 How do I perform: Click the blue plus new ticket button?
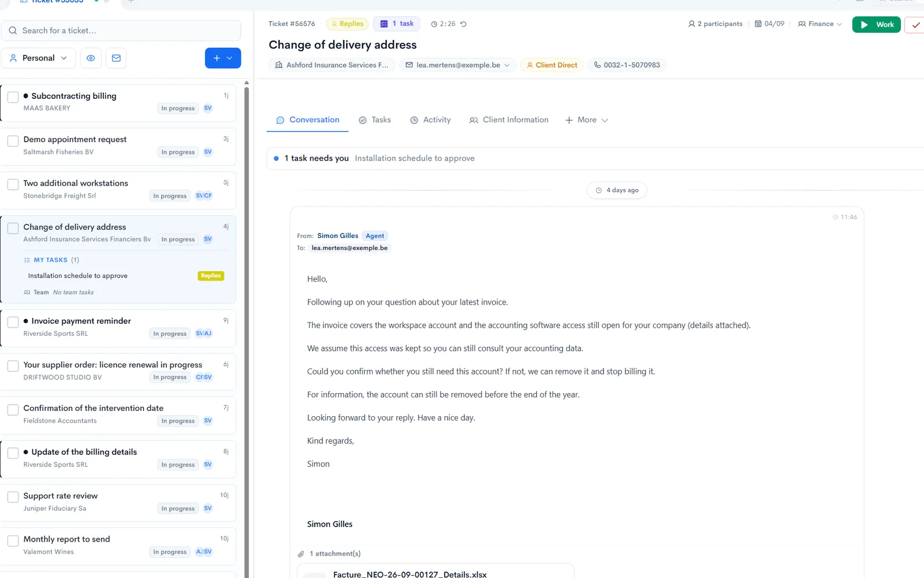223,58
